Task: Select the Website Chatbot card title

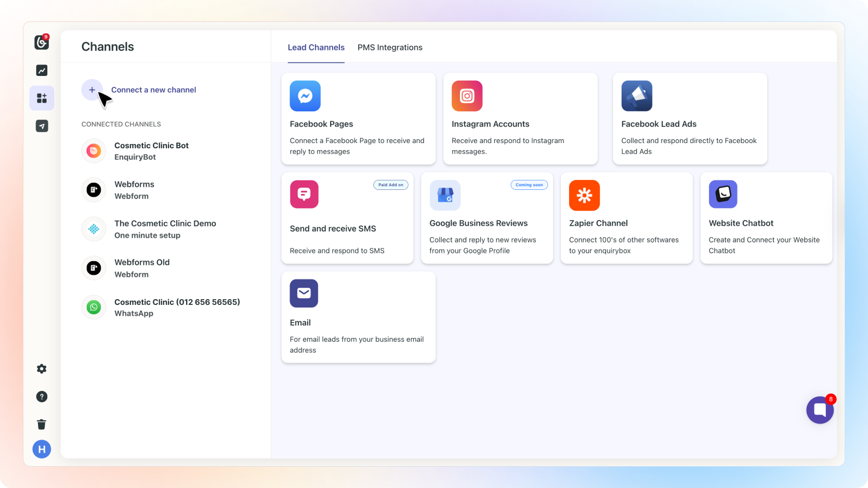Action: [x=741, y=223]
